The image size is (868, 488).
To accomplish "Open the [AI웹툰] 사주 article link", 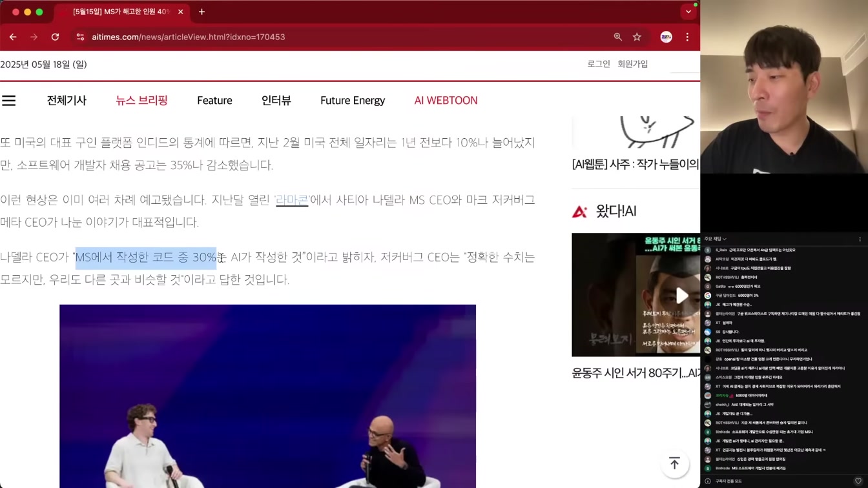I will tap(635, 165).
